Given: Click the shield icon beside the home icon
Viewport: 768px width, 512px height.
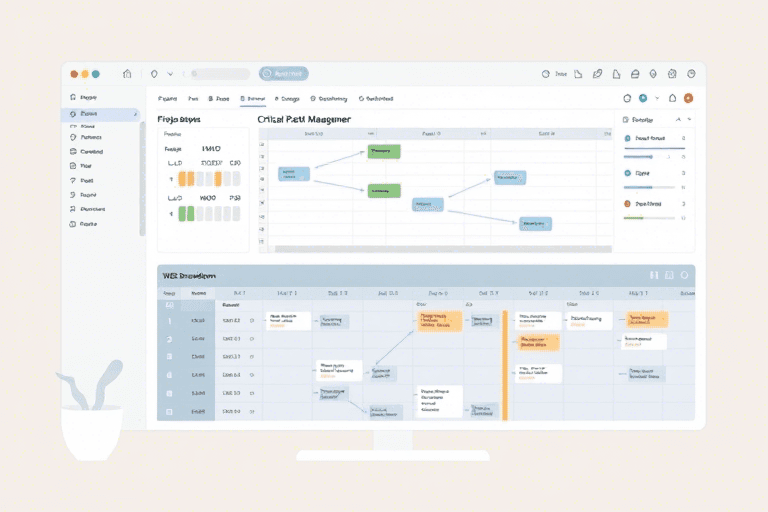Looking at the screenshot, I should click(x=154, y=73).
